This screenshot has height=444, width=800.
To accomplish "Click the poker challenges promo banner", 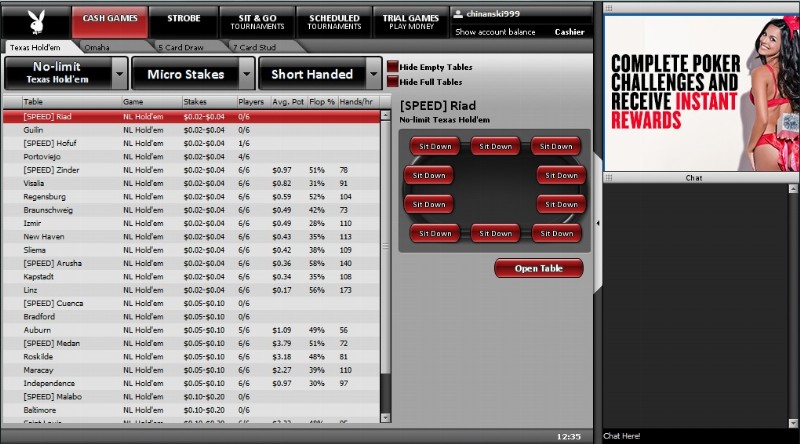I will click(x=702, y=93).
